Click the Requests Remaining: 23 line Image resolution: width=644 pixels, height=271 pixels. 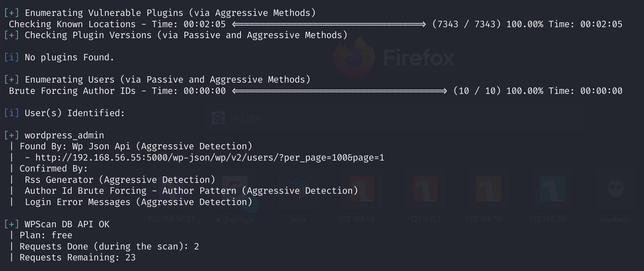[x=78, y=258]
